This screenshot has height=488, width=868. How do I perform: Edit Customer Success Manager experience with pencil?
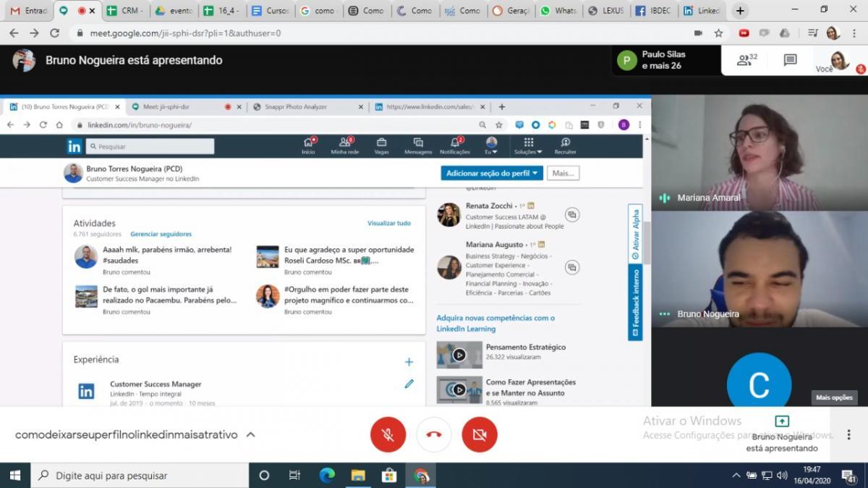pos(409,384)
